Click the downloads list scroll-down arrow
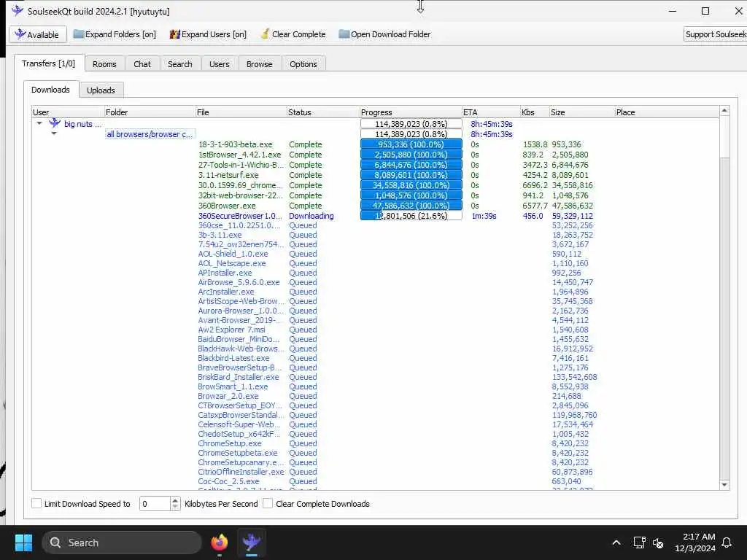This screenshot has height=560, width=747. click(x=724, y=485)
